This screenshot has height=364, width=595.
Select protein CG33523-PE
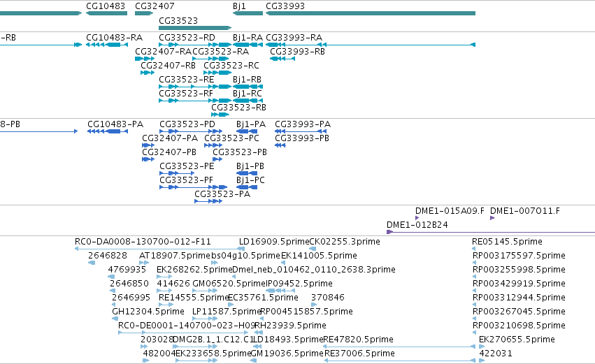177,173
